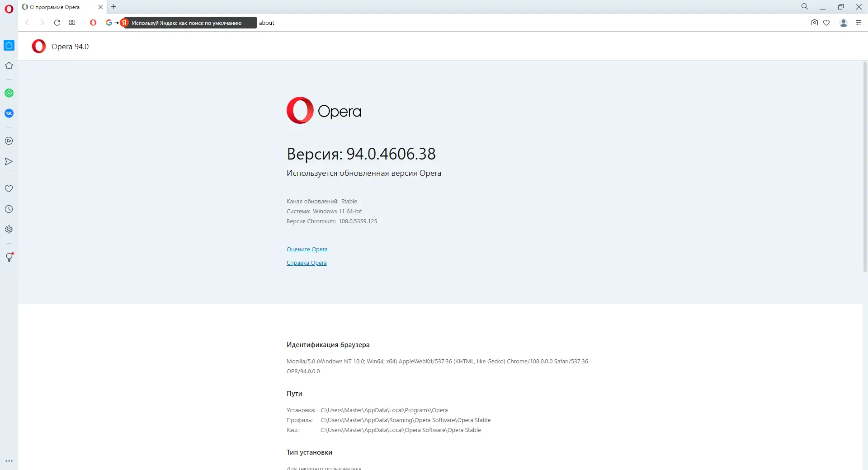Click 'Используется обновленная версия Opera' status
Viewport: 868px width, 470px height.
[x=364, y=173]
